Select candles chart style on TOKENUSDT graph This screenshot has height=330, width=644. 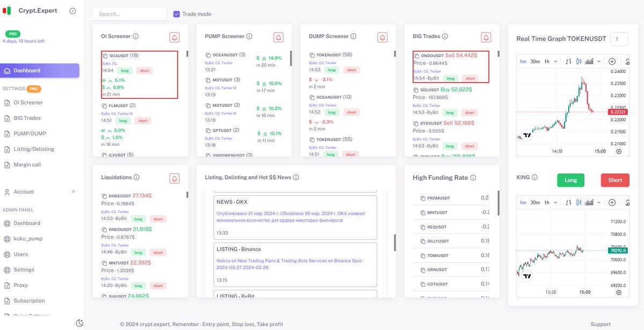(x=579, y=61)
